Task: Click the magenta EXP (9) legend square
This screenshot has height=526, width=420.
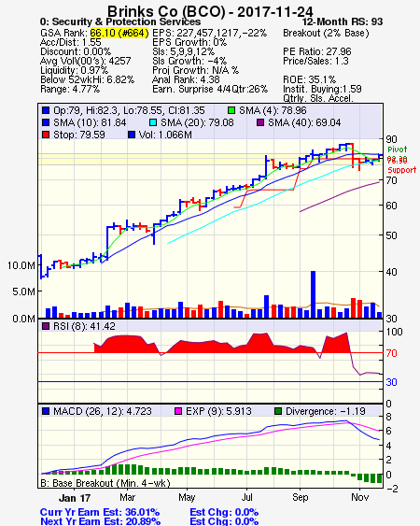Action: (x=178, y=411)
